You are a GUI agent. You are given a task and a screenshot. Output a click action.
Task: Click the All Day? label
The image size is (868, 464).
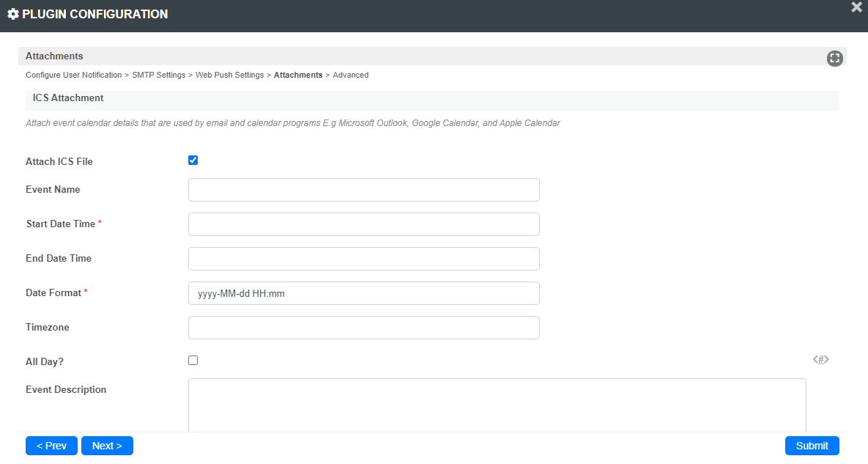(44, 361)
